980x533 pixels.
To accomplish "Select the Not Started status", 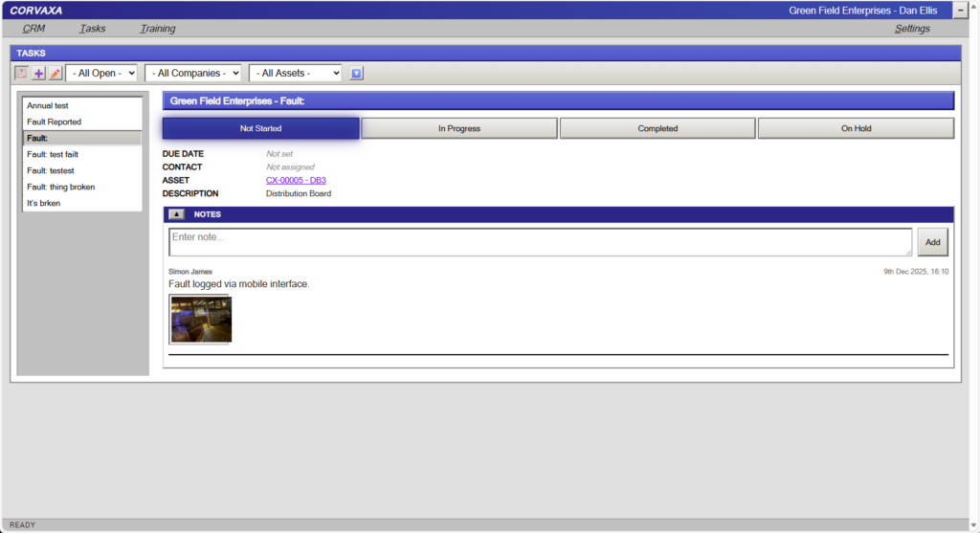I will 260,128.
